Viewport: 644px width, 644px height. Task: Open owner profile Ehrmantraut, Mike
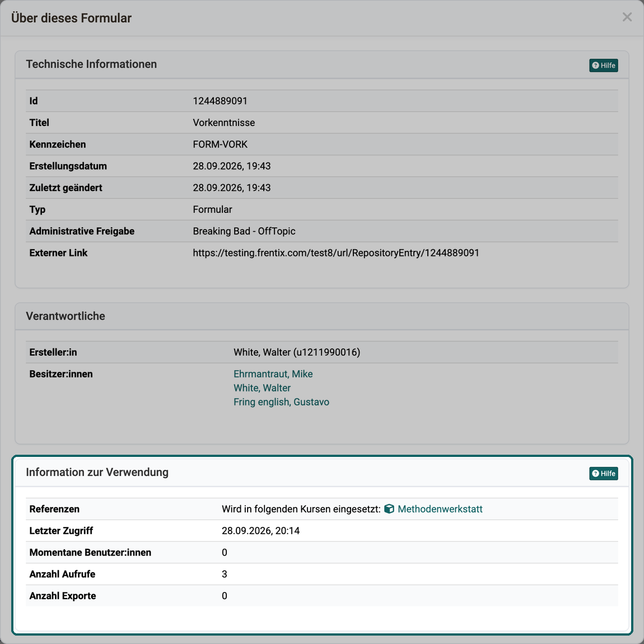pos(273,374)
